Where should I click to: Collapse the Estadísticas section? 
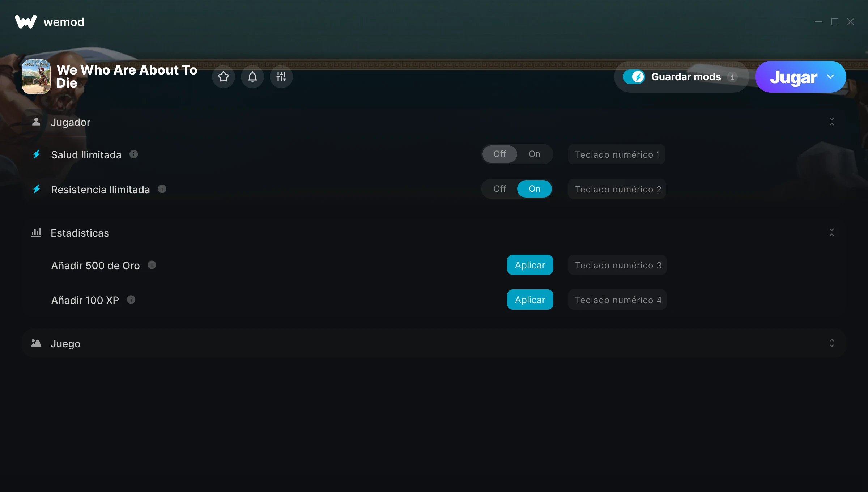click(x=831, y=233)
